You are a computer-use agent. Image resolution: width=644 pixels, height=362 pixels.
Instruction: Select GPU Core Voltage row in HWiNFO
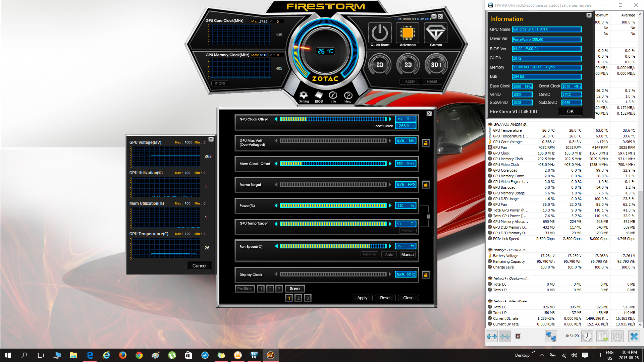[562, 142]
